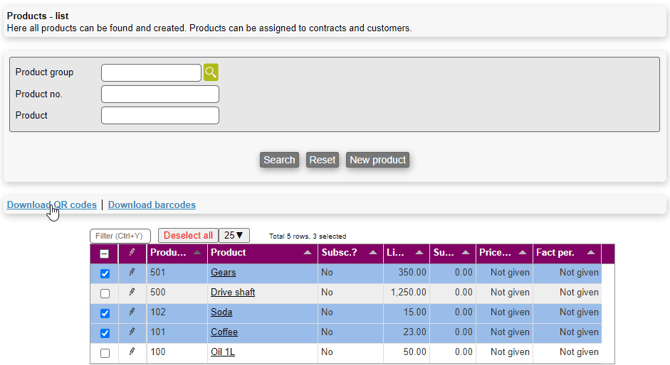
Task: Focus the Product no. input field
Action: tap(160, 94)
